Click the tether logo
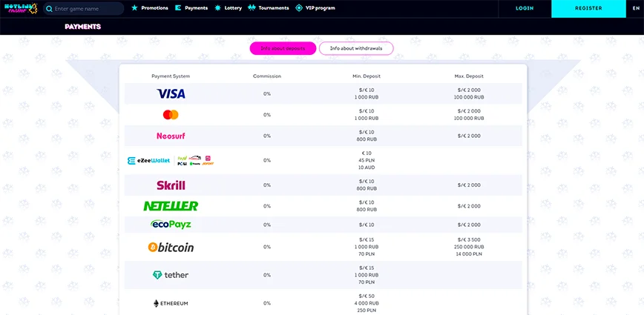This screenshot has height=315, width=644. [x=171, y=275]
